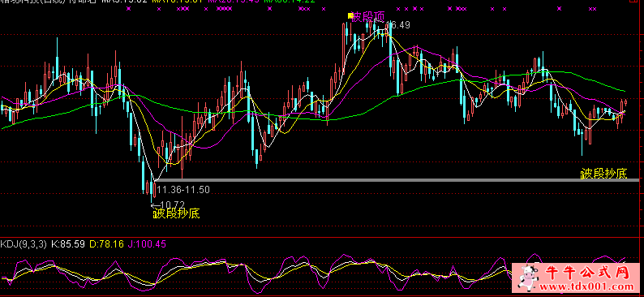Image resolution: width=644 pixels, height=297 pixels.
Task: Click the 波段抄底 label above the gray line
Action: pyautogui.click(x=603, y=174)
